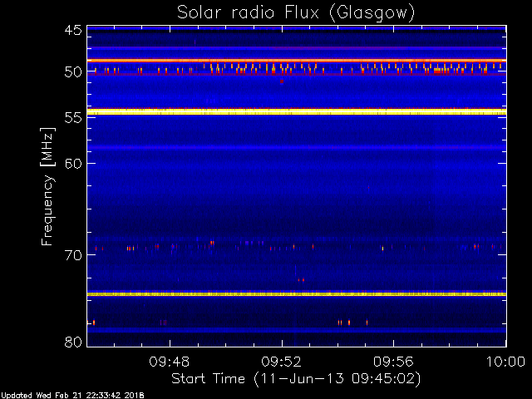Click the 09:48 time tick label
Image resolution: width=532 pixels, height=399 pixels.
pos(170,362)
